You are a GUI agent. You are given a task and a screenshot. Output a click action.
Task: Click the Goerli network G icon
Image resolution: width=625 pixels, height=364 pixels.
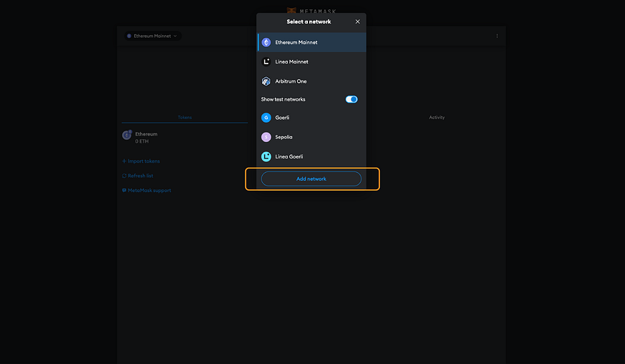(266, 118)
